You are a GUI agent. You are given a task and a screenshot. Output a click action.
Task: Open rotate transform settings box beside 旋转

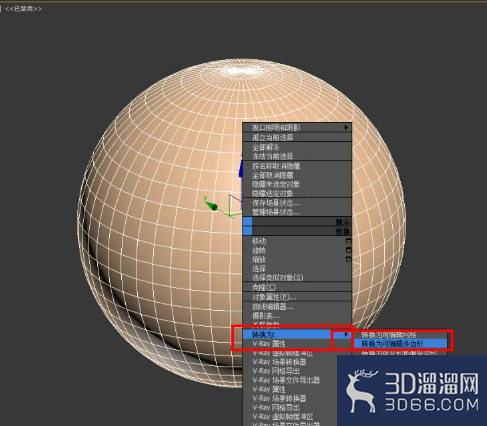348,250
